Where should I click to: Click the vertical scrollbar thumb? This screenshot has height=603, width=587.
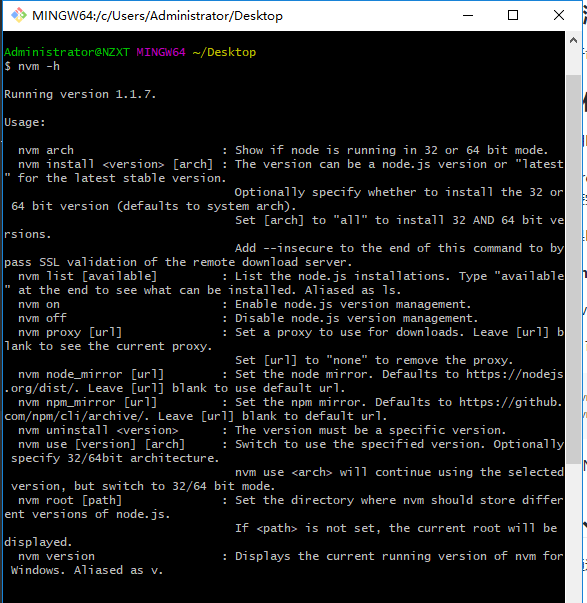(573, 269)
